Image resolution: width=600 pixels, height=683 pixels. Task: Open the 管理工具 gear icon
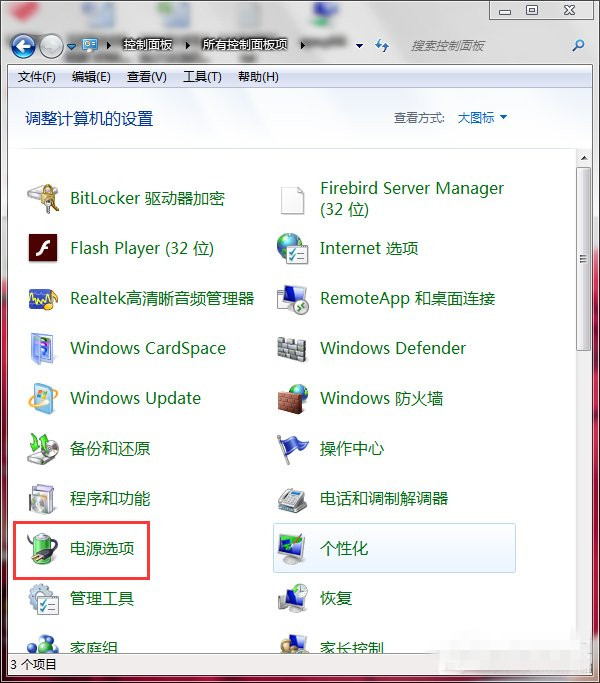(x=43, y=599)
